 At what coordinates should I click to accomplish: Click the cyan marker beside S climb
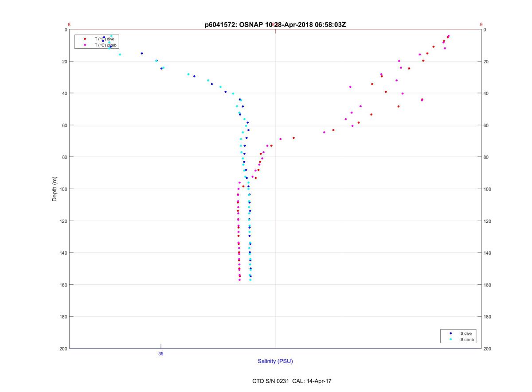[x=451, y=339]
